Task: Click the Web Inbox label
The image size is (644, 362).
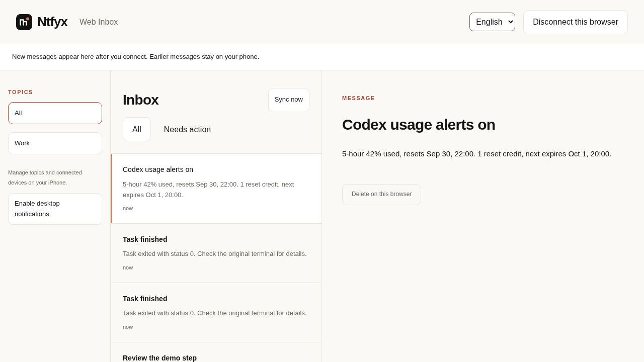Action: point(99,22)
